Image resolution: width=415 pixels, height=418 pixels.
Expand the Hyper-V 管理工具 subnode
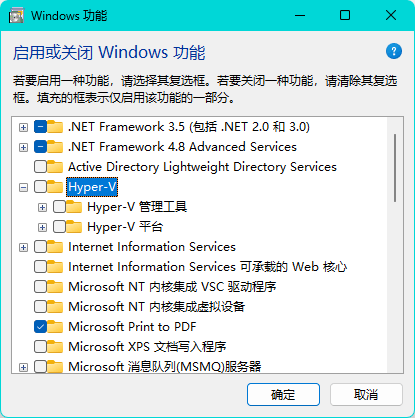pos(42,207)
